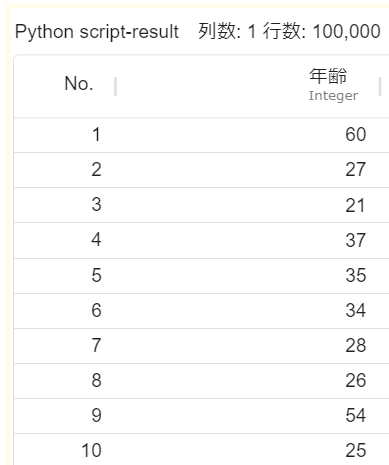Click the cell with value 54
389x465 pixels.
click(356, 415)
